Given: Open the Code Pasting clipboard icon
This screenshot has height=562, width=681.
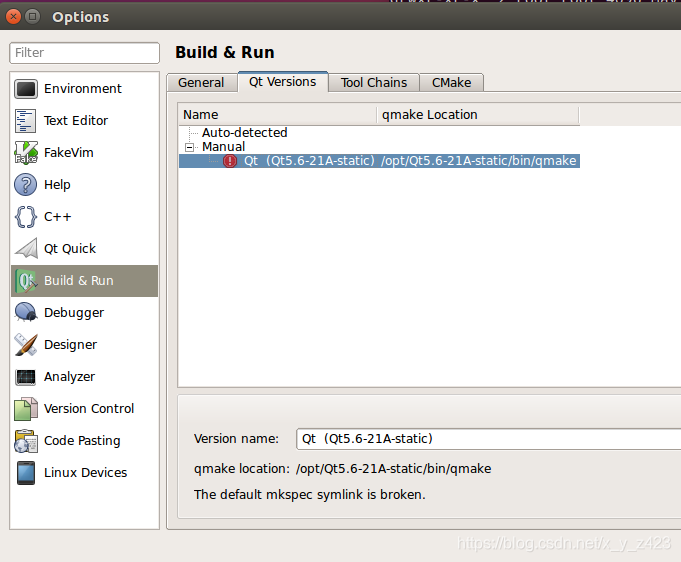Looking at the screenshot, I should 26,441.
